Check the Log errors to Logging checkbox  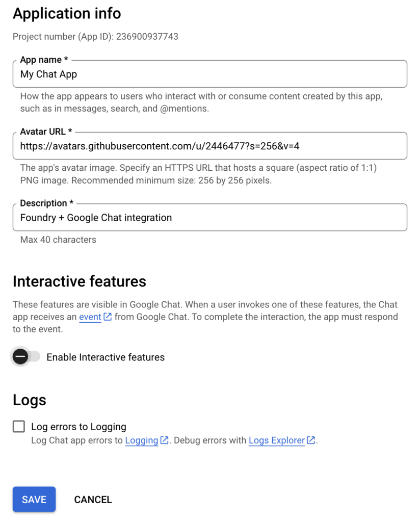point(19,426)
